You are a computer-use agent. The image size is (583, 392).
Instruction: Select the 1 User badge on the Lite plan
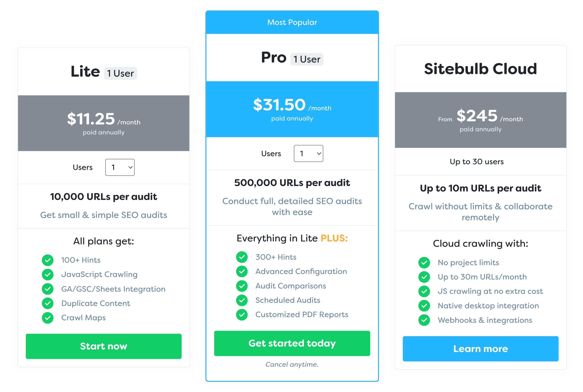point(120,73)
